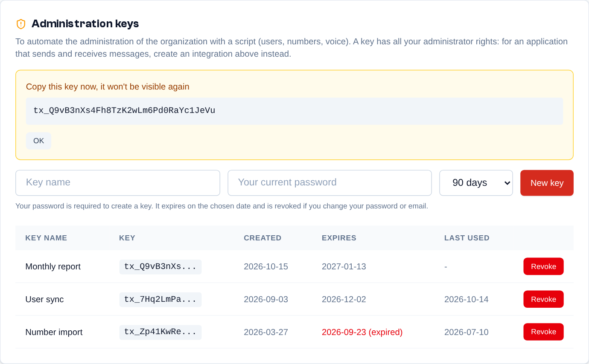Screen dimensions: 589x364
Task: Click the last used date 2026-10-14
Action: pos(467,300)
